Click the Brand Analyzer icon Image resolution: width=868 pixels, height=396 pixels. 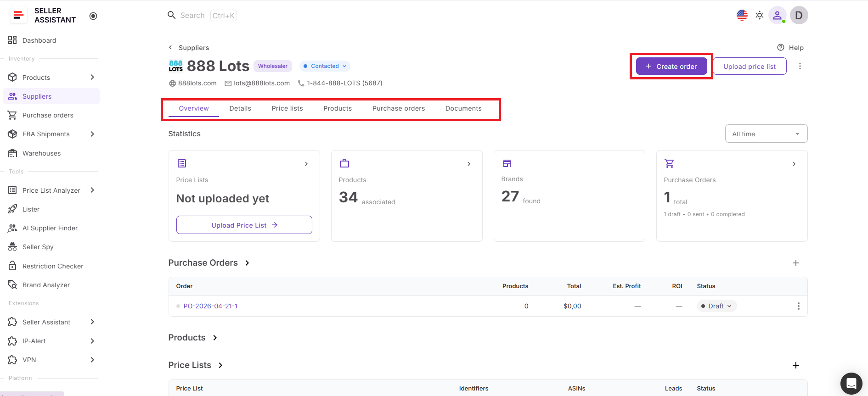pyautogui.click(x=12, y=285)
